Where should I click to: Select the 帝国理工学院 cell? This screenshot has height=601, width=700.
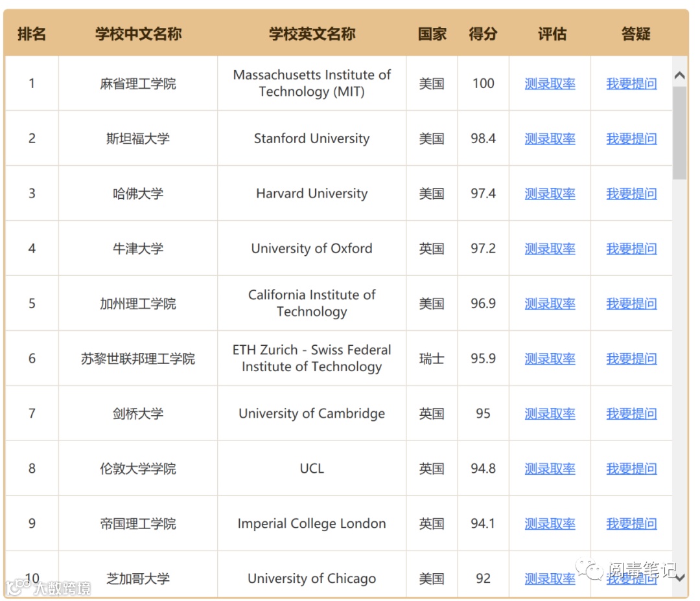pyautogui.click(x=138, y=524)
